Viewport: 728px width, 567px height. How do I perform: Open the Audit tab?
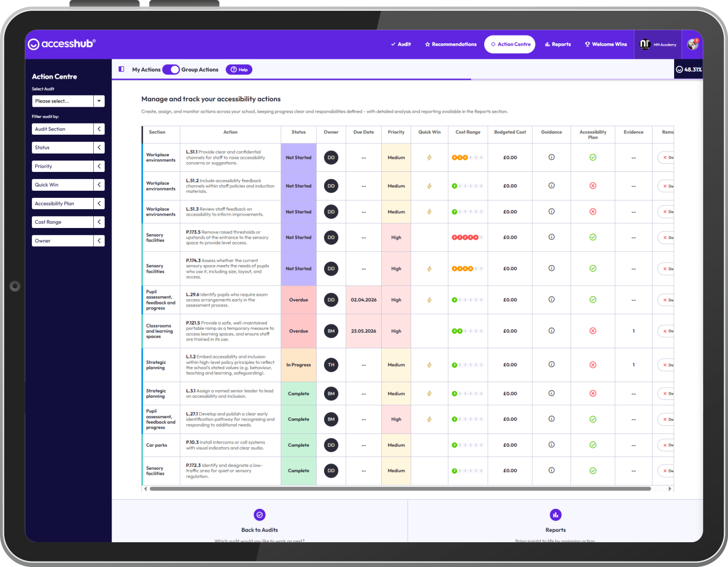tap(401, 44)
